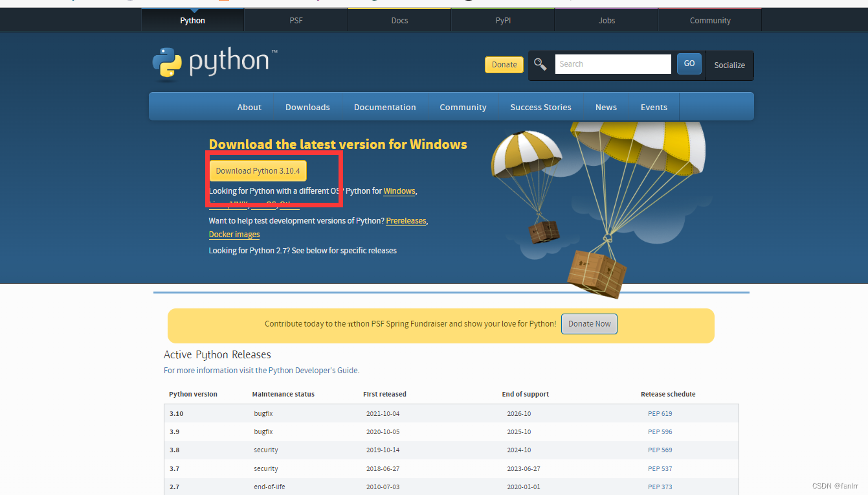Open the Documentation menu

(x=384, y=107)
